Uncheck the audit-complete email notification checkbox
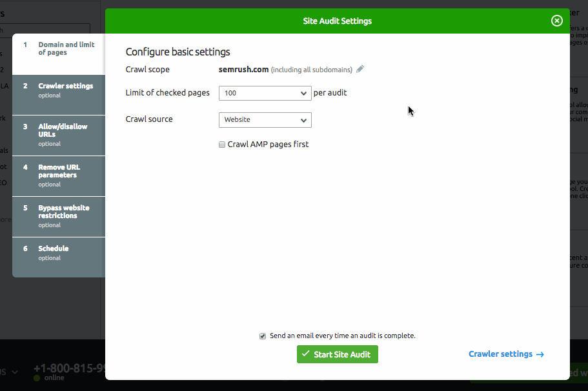 [263, 336]
